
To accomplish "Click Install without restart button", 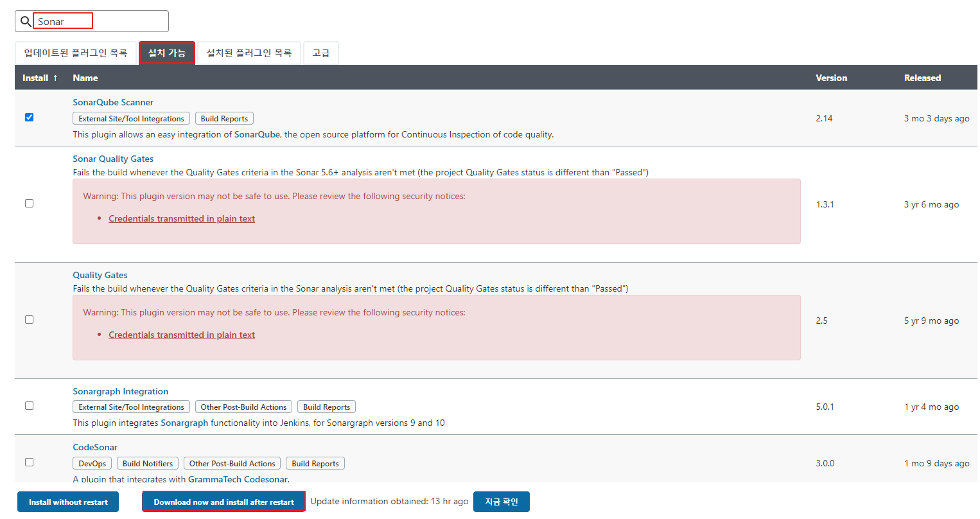I will click(68, 502).
